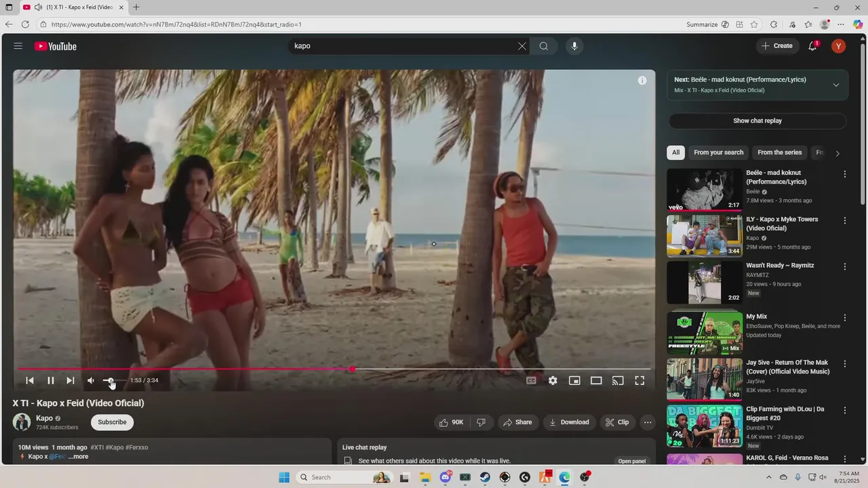Skip to the next video
868x488 pixels.
(x=71, y=380)
